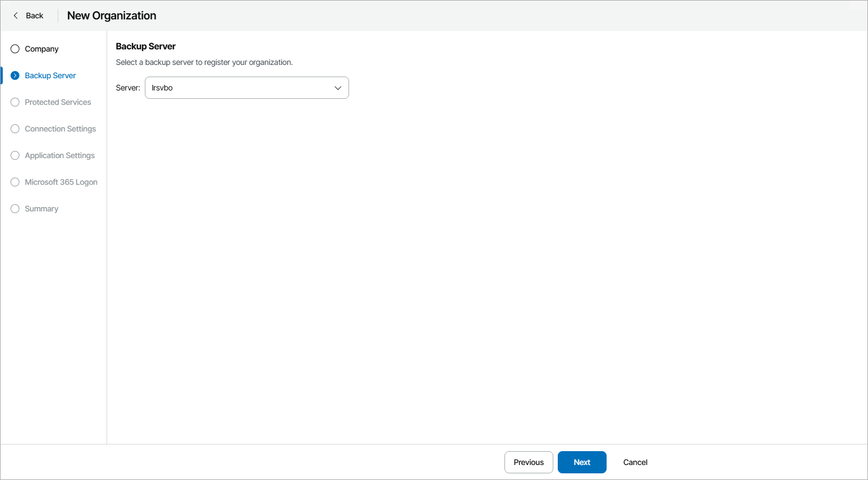Click the Summary step circle indicator

[x=14, y=209]
